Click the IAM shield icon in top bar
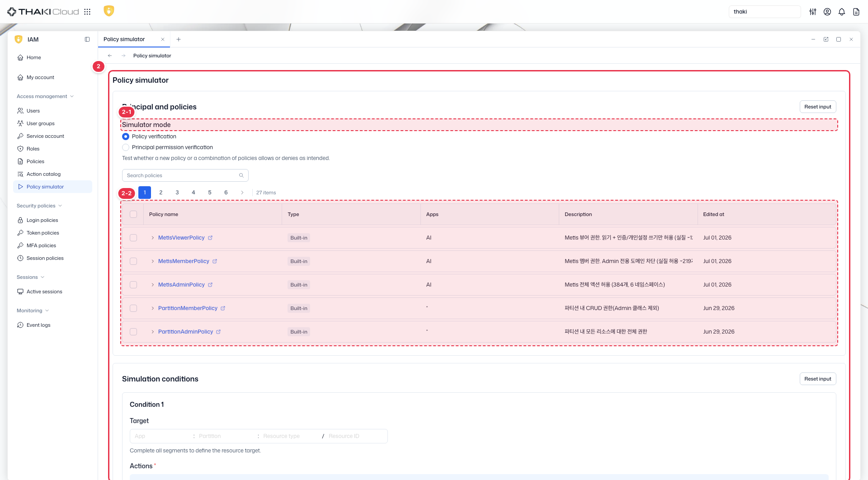 coord(108,11)
